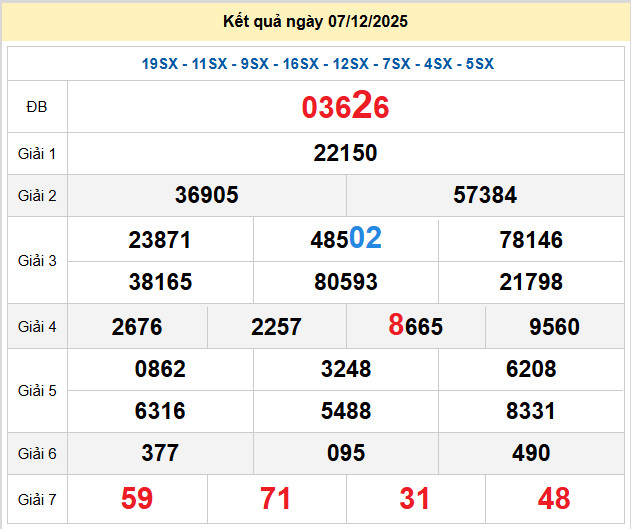Select Giải 6 number 490
The height and width of the screenshot is (529, 631).
(x=531, y=453)
